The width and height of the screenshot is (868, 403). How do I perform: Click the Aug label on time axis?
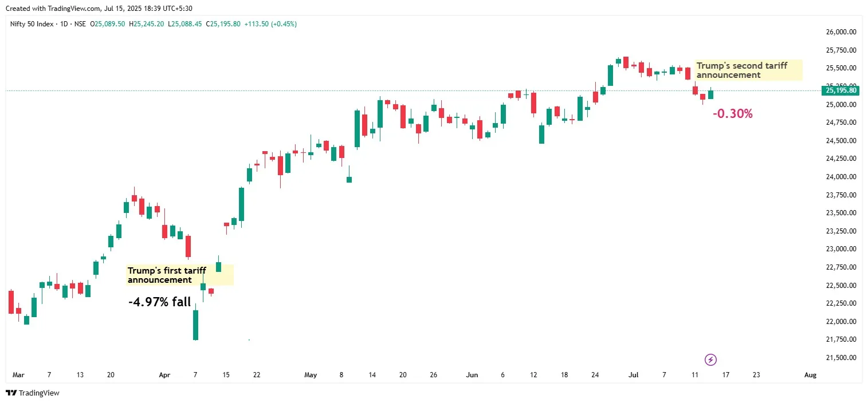tap(810, 376)
